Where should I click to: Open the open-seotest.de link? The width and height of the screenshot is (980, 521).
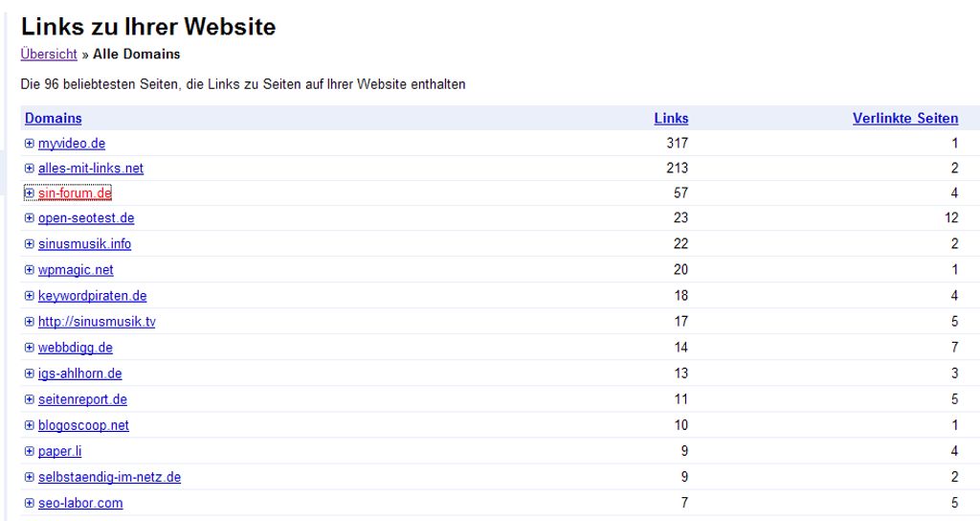click(x=86, y=218)
